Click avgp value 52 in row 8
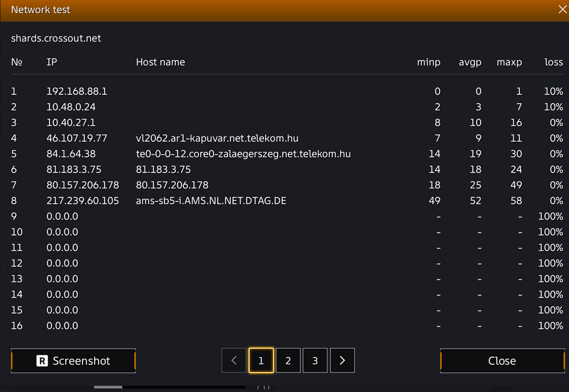The width and height of the screenshot is (569, 392). (475, 200)
